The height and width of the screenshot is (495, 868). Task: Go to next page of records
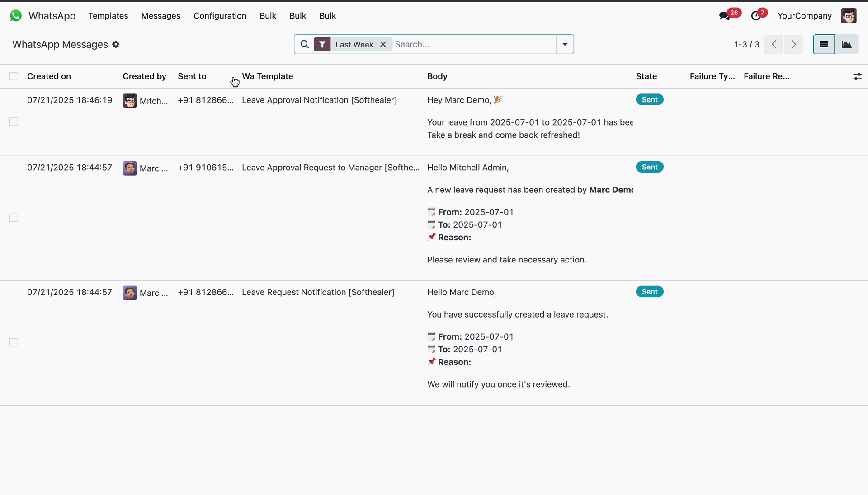tap(793, 44)
